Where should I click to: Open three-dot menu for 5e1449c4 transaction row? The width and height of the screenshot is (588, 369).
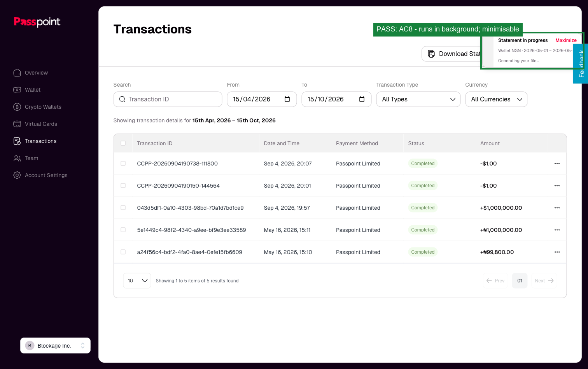pyautogui.click(x=557, y=230)
